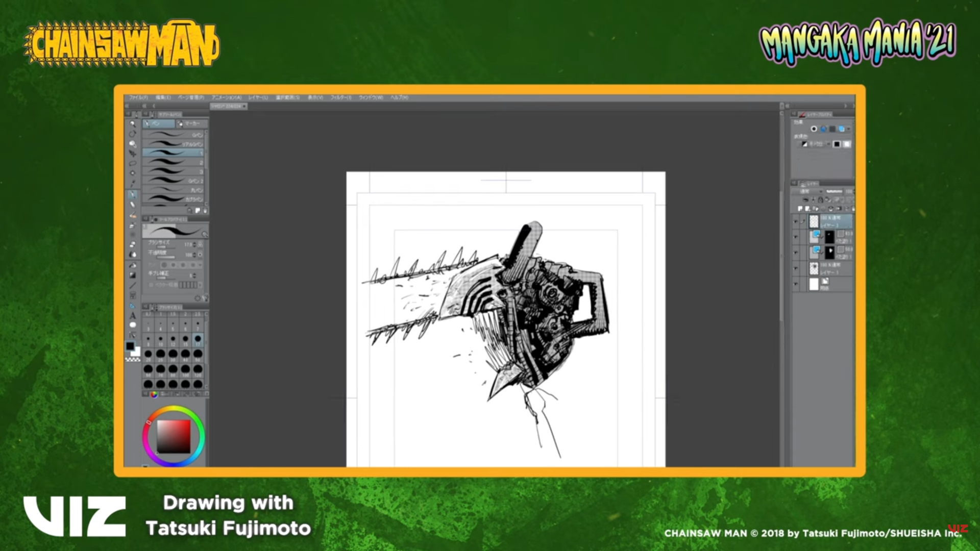Select the Eraser tool
Screen dimensions: 980x551
click(x=132, y=244)
